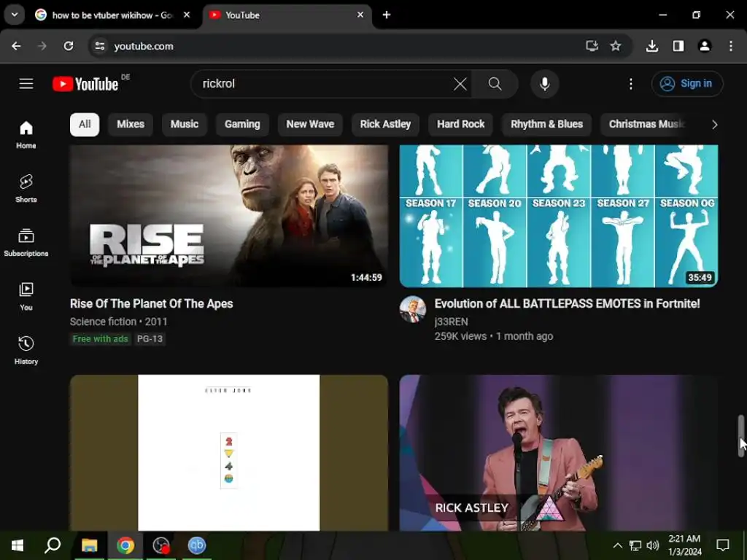Click the PG-13 rating badge
Viewport: 747px width, 560px height.
(150, 339)
